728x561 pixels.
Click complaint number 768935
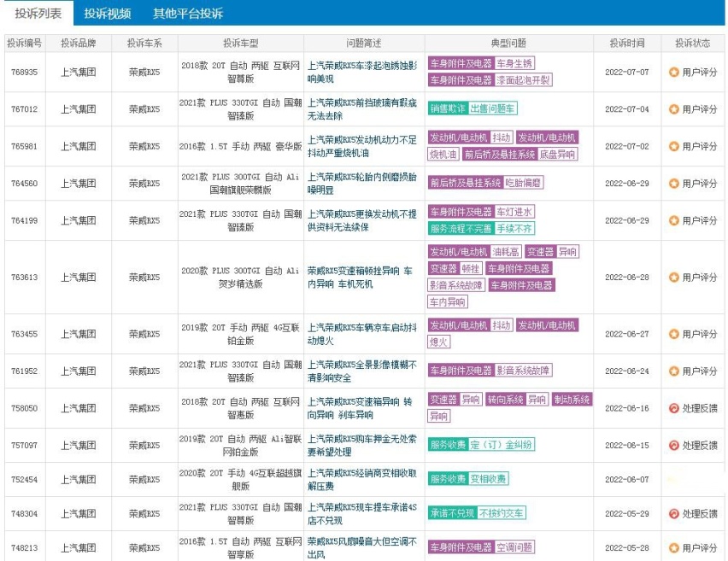click(x=24, y=72)
